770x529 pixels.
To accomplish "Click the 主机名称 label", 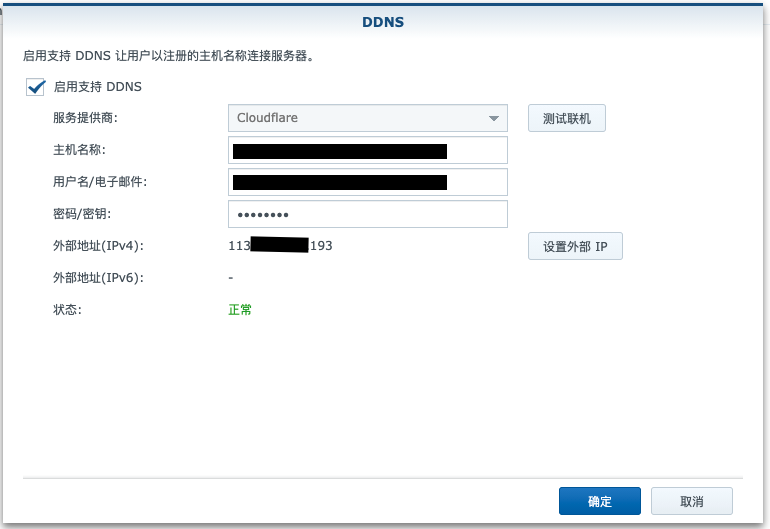I will (79, 150).
